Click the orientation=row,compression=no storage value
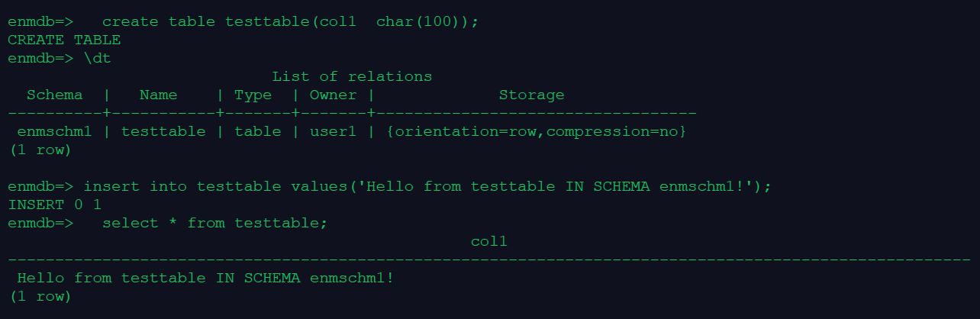This screenshot has width=980, height=319. coord(537,131)
